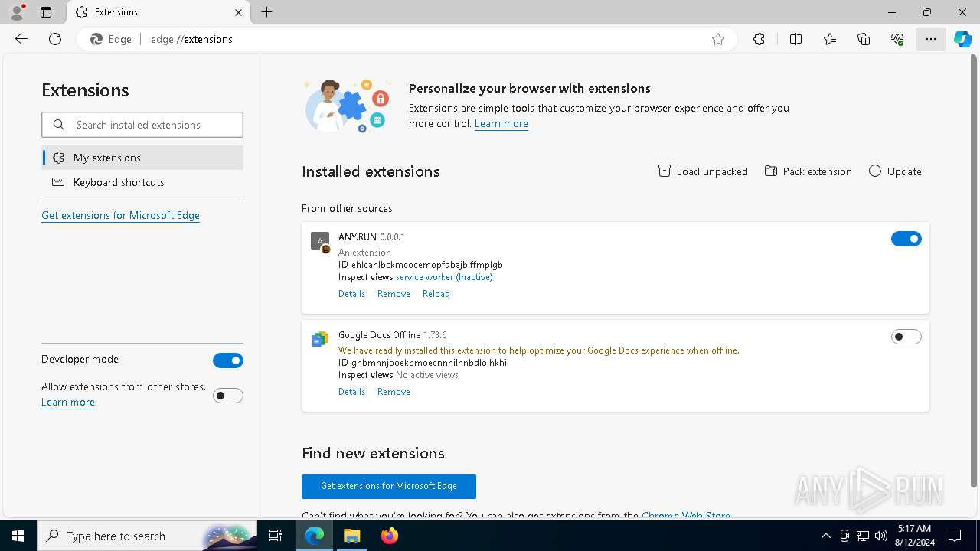This screenshot has height=551, width=980.
Task: Open Browser essentials heart icon
Action: coord(897,39)
